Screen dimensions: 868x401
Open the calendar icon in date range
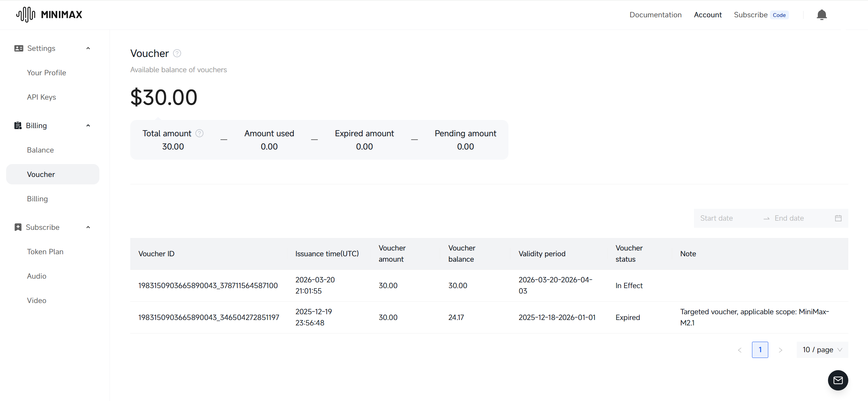(x=838, y=218)
